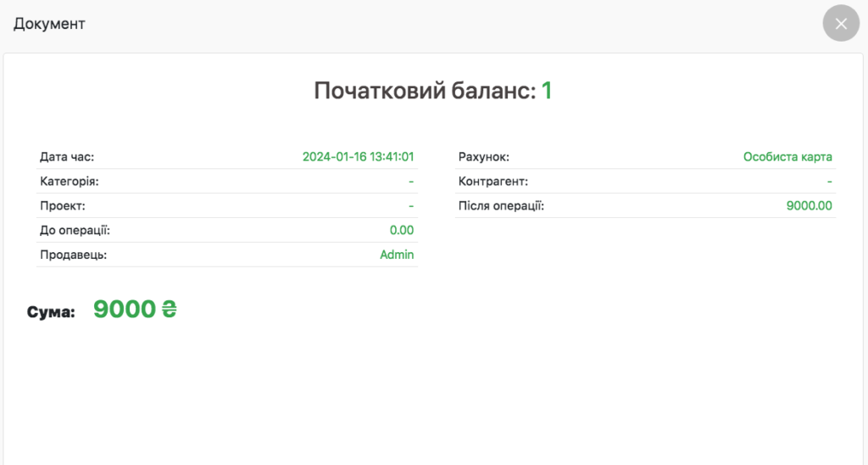Click the green document number 1

click(547, 91)
